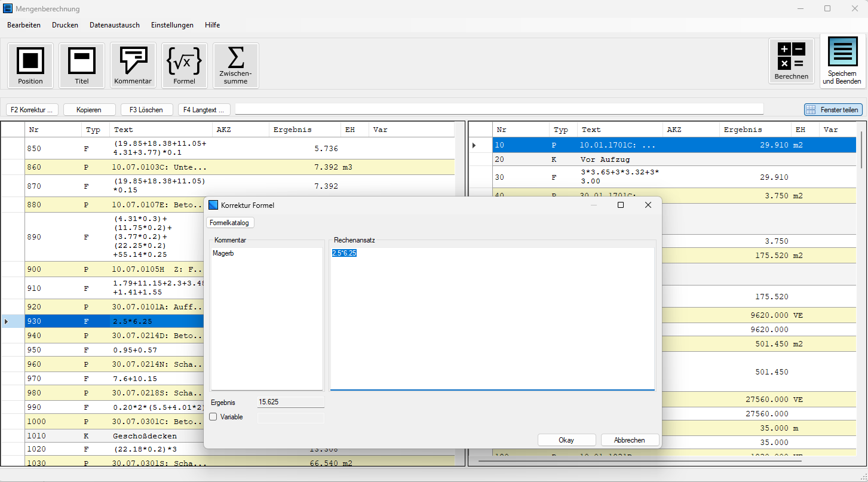Select row 20 Vor Aufzug in right table

coord(663,159)
